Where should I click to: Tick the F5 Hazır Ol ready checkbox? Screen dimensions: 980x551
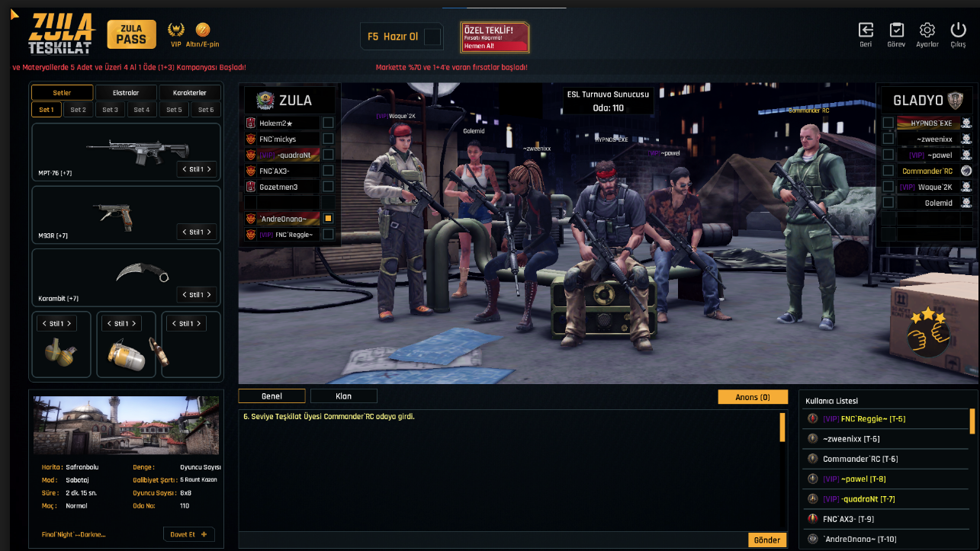(432, 37)
